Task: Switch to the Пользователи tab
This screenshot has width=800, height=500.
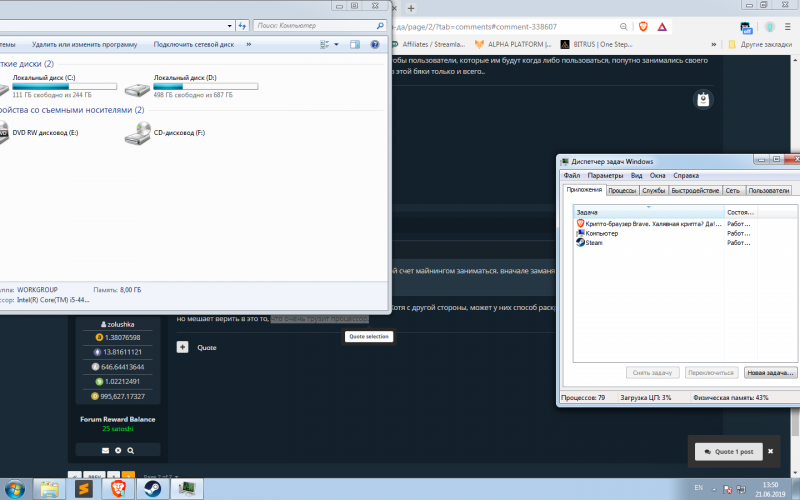Action: coord(769,190)
